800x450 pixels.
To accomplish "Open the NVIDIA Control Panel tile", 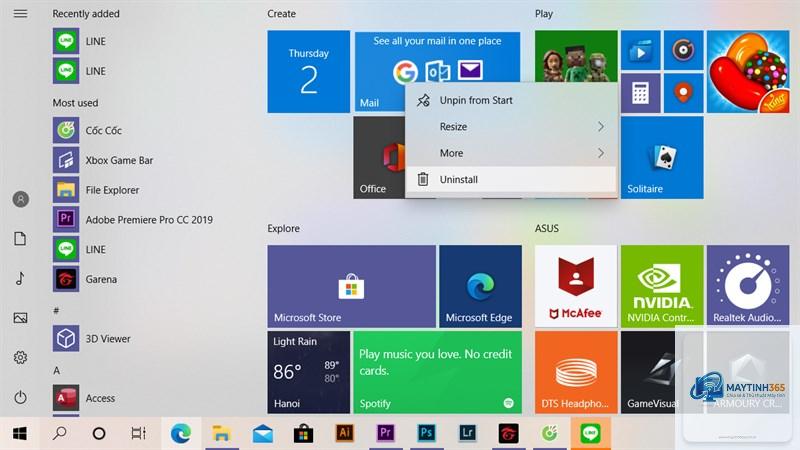I will click(662, 286).
